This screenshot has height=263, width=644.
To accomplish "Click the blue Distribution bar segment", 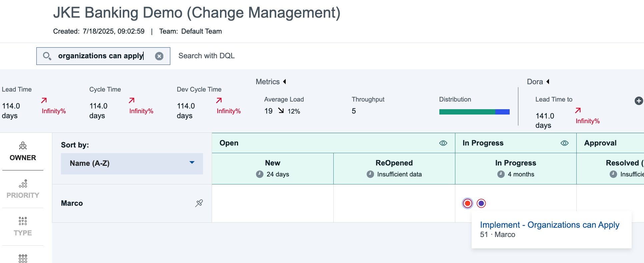I will point(502,112).
